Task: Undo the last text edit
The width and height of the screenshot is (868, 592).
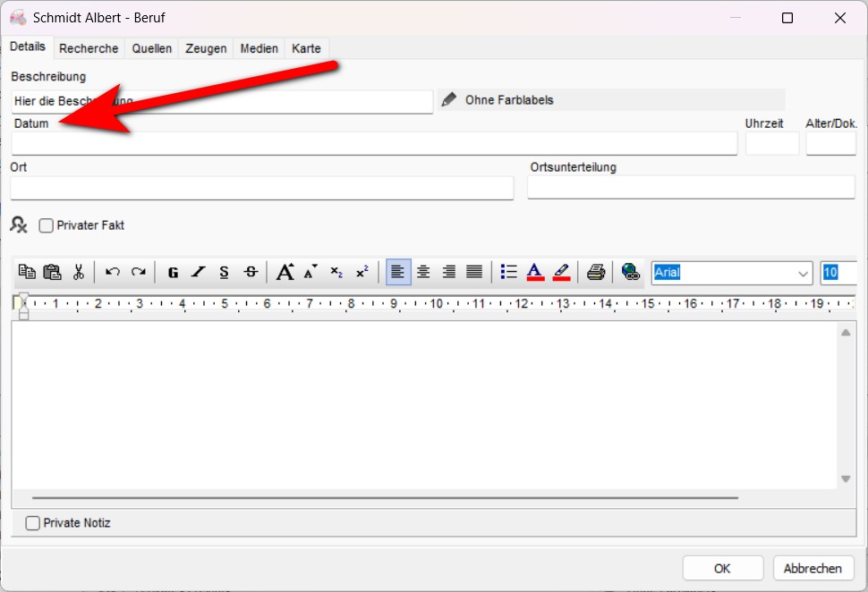Action: [113, 273]
